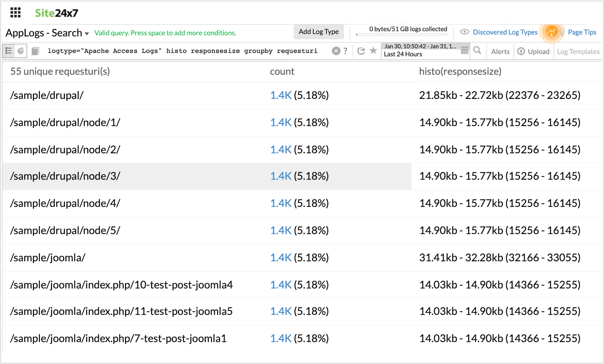Click the share query icon
This screenshot has width=604, height=364.
[x=361, y=51]
